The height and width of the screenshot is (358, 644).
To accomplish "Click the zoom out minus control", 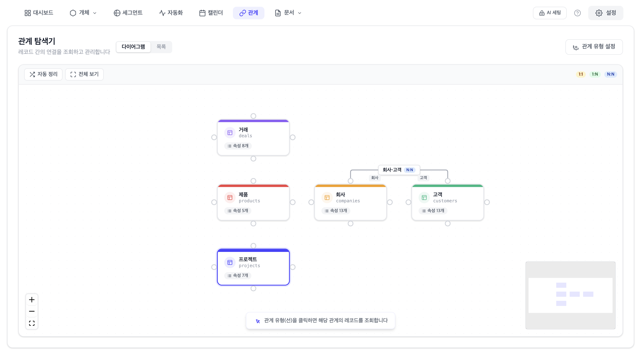I will point(32,311).
